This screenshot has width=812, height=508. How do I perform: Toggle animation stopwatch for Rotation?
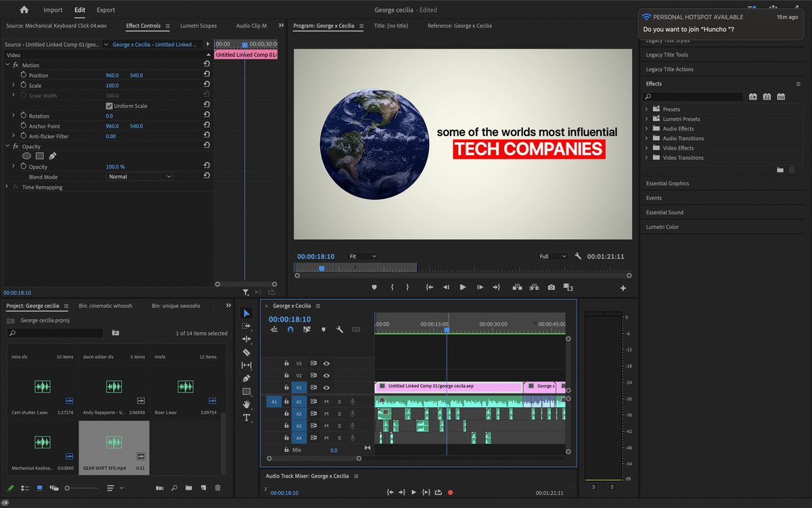pos(22,116)
